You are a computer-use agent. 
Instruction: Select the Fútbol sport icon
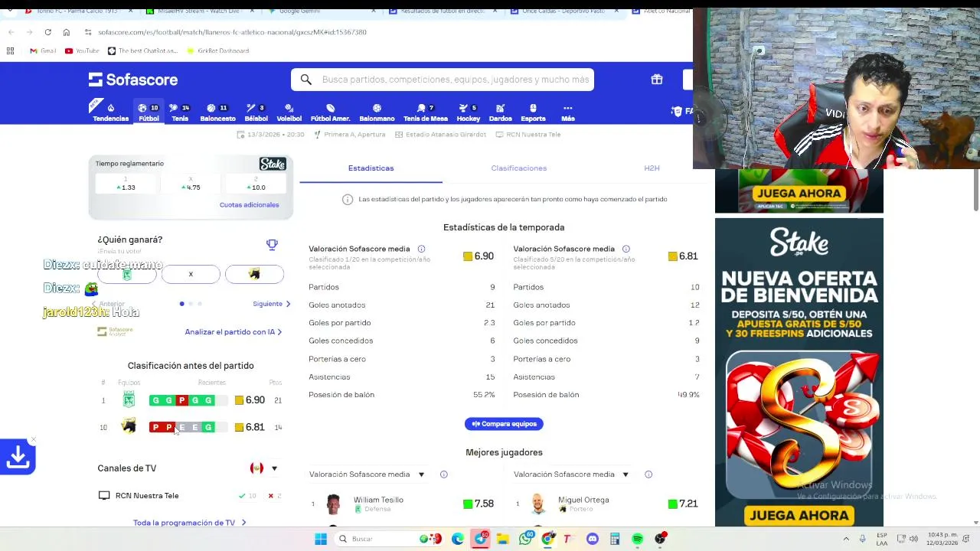coord(149,112)
